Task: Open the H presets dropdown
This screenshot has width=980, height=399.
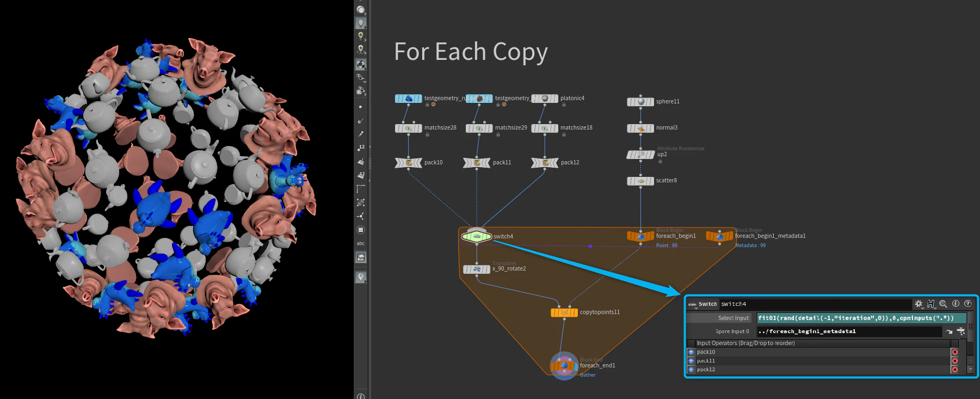Action: [x=931, y=304]
